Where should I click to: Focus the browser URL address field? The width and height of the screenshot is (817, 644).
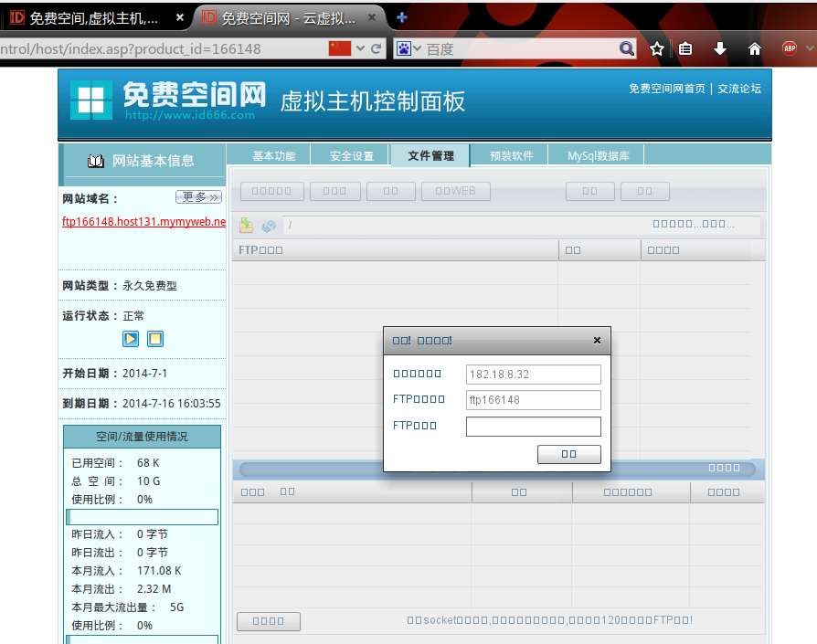click(162, 49)
